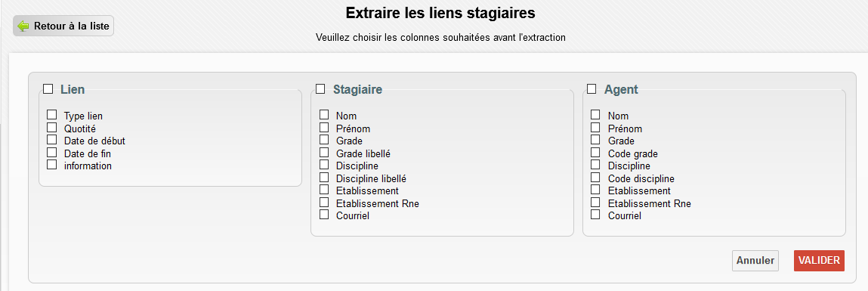
Task: Toggle the Agent group header checkbox
Action: pyautogui.click(x=592, y=88)
